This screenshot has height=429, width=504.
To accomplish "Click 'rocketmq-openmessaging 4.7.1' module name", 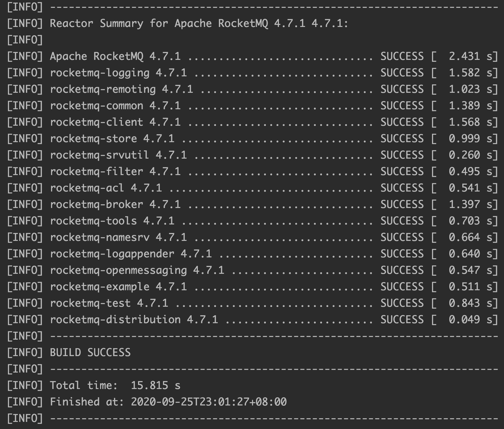I will 137,271.
